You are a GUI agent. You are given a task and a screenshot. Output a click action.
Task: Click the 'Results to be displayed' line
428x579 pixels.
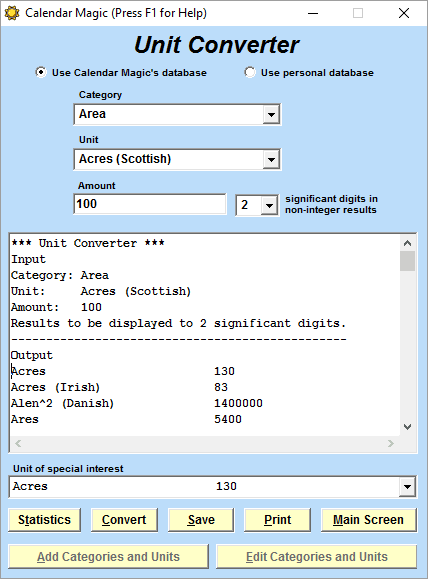point(178,323)
